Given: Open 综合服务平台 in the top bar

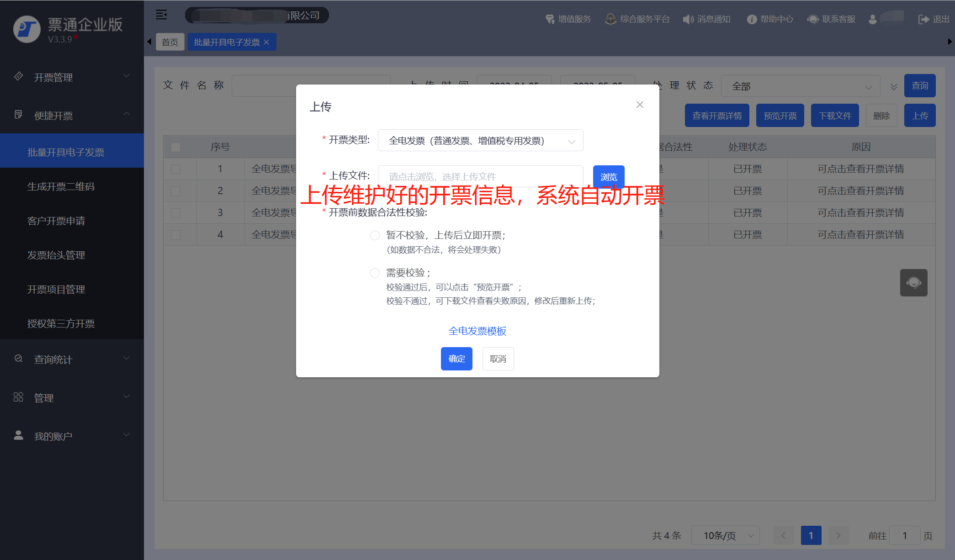Looking at the screenshot, I should click(637, 19).
